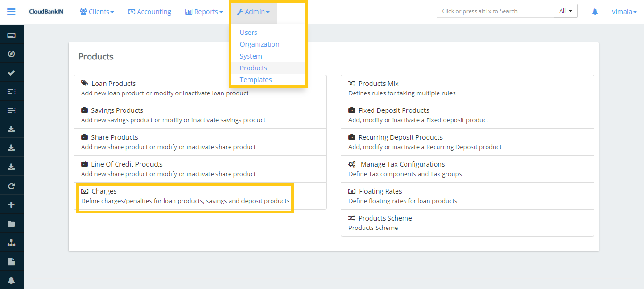Choose Templates in the Admin menu

pos(256,80)
